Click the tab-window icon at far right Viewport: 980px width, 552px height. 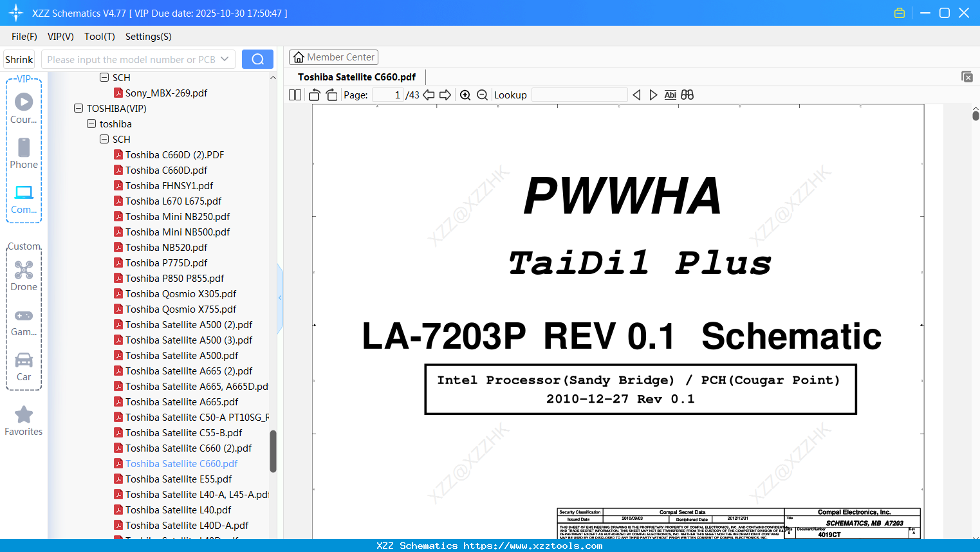pyautogui.click(x=967, y=77)
